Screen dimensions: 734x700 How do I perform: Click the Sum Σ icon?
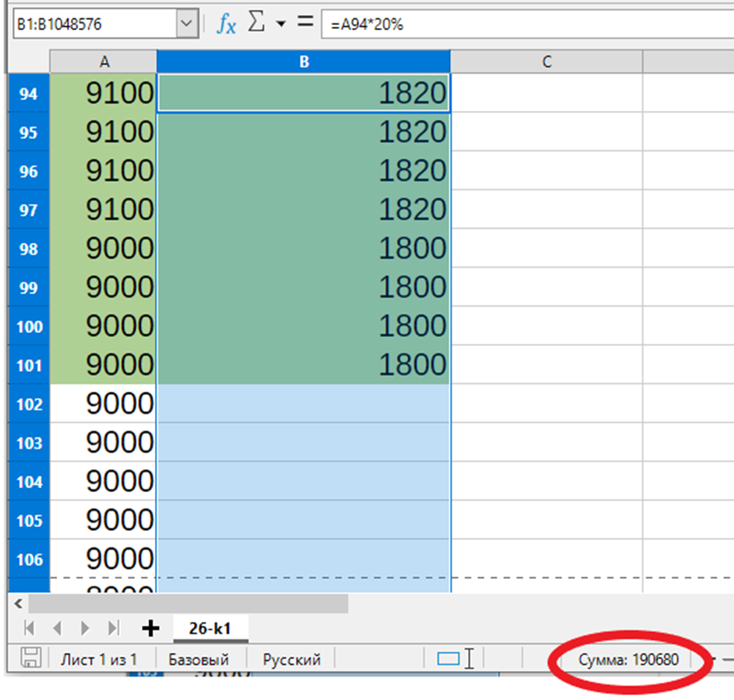pyautogui.click(x=256, y=23)
